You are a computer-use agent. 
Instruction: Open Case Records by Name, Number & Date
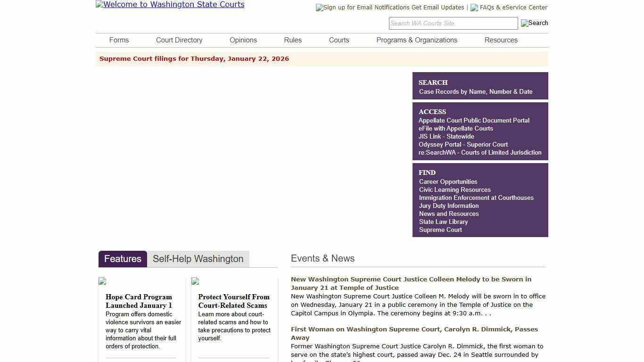[476, 92]
